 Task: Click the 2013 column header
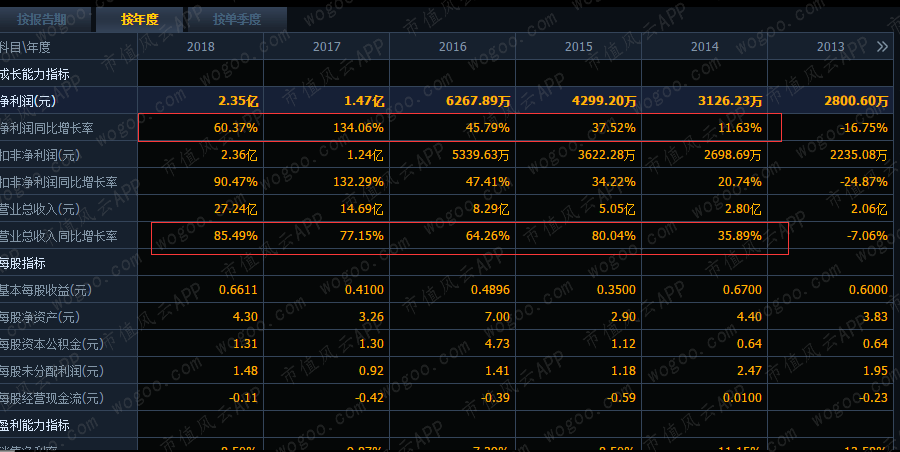click(831, 47)
